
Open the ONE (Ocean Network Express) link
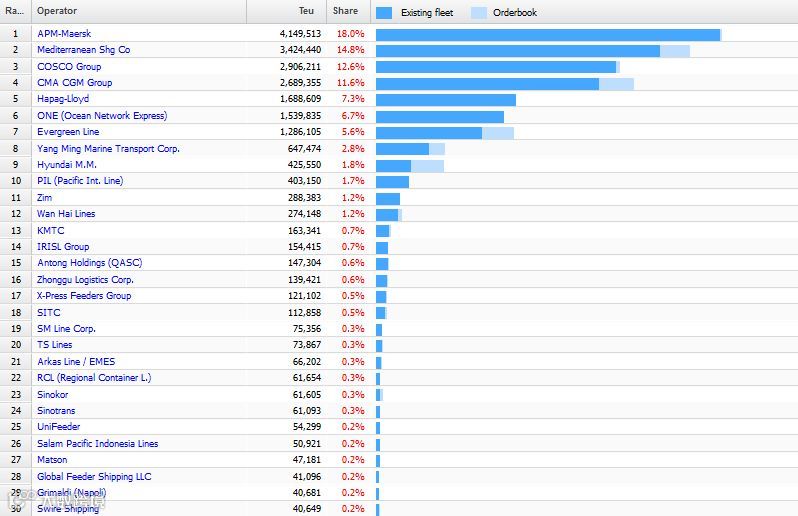[x=102, y=116]
